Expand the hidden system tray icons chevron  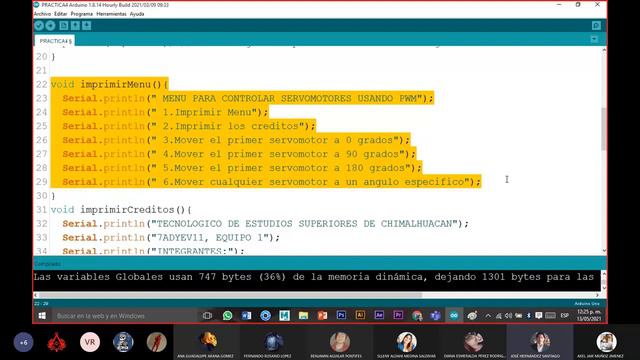coord(488,316)
